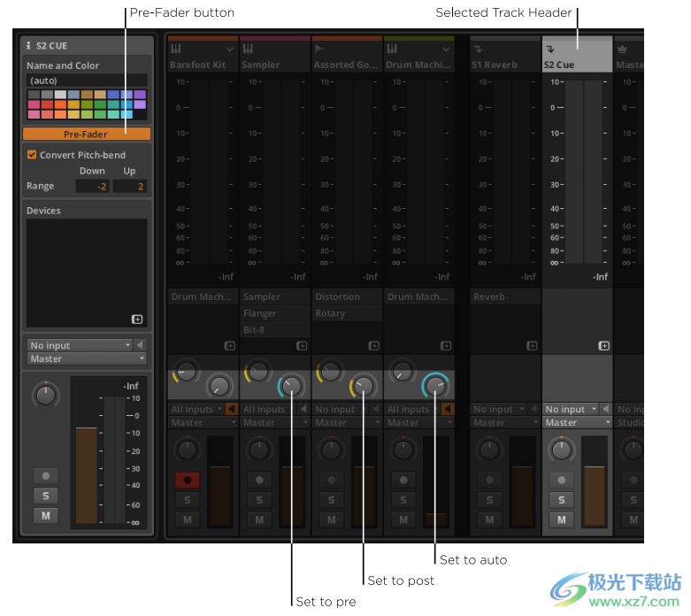691x616 pixels.
Task: Open the Distortion device
Action: click(347, 296)
